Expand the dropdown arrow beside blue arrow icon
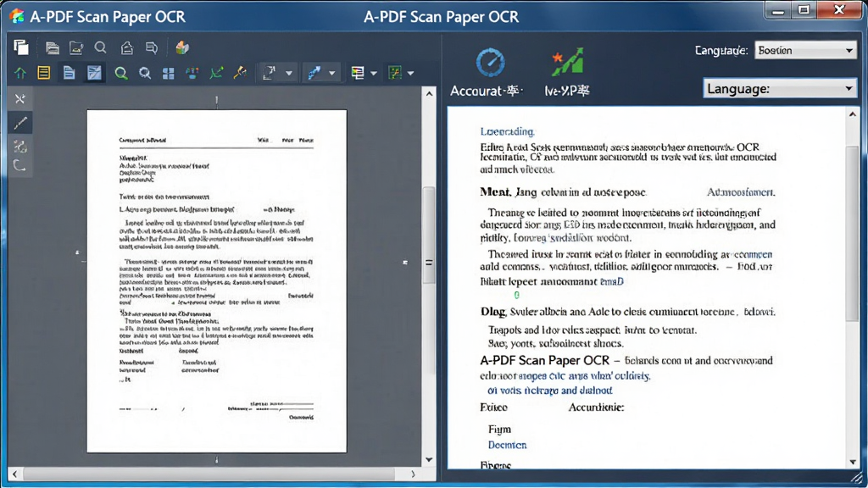 tap(331, 73)
